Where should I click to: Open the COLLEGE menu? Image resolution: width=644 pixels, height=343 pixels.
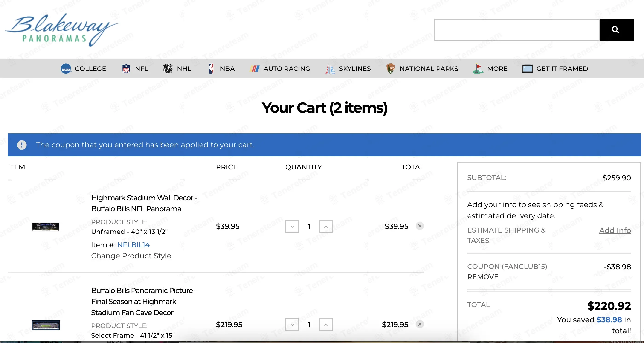click(x=90, y=69)
